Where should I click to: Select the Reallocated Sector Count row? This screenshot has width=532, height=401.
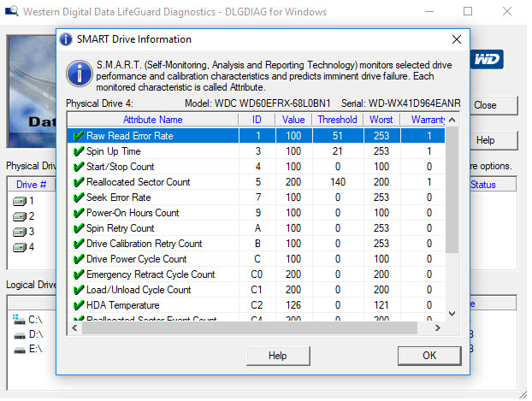[x=256, y=182]
